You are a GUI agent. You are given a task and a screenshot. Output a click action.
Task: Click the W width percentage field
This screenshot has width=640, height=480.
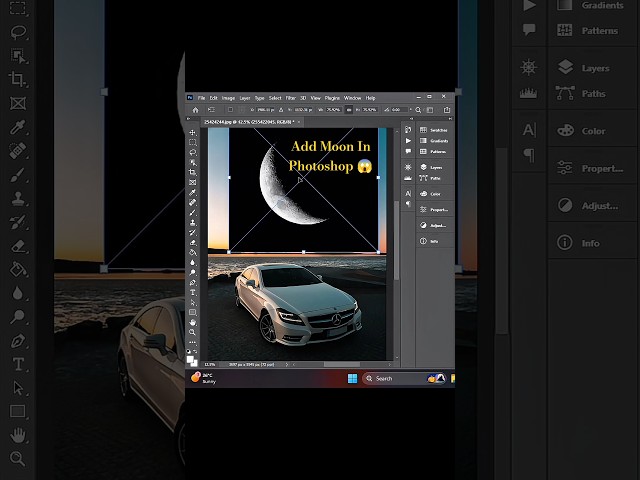pyautogui.click(x=334, y=110)
